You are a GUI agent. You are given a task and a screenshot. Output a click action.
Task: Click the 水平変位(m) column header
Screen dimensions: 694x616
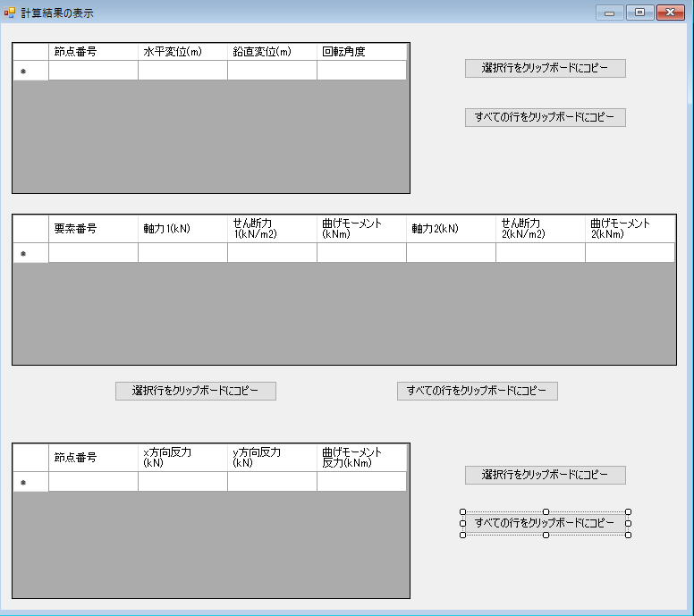pos(182,52)
